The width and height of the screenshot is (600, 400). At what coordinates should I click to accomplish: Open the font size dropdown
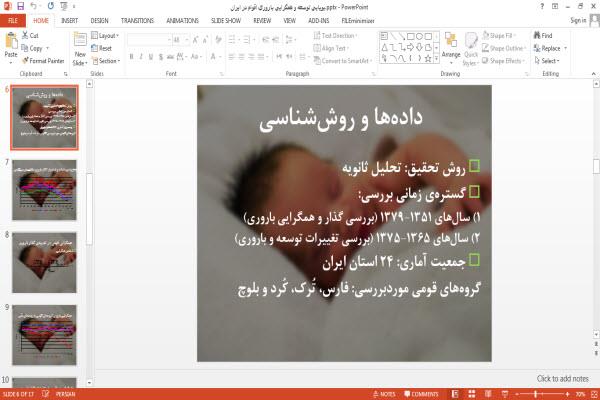(187, 40)
